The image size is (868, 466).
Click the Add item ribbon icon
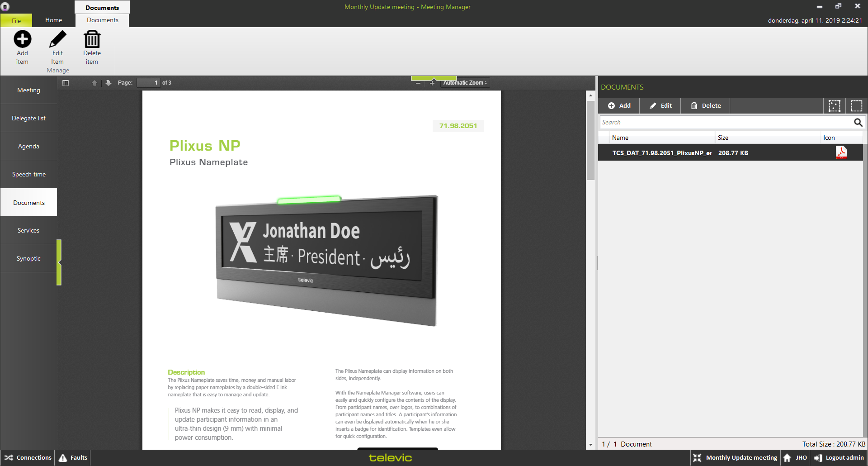[x=22, y=39]
